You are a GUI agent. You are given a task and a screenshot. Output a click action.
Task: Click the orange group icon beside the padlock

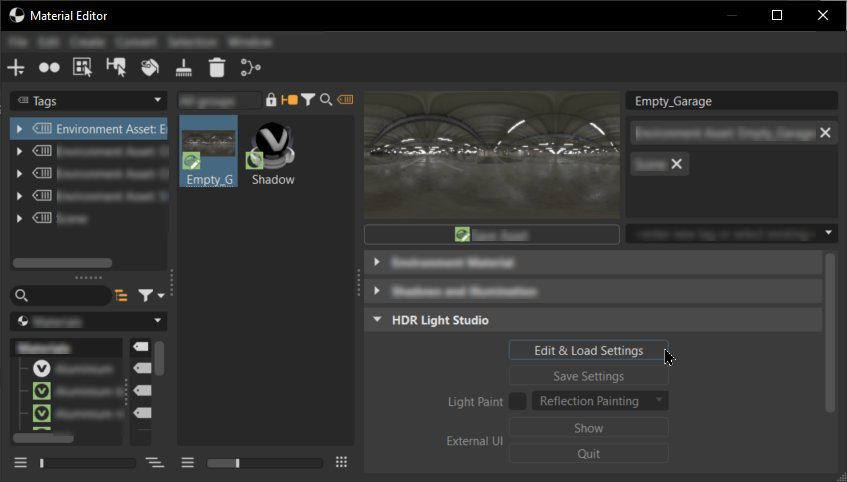(290, 100)
